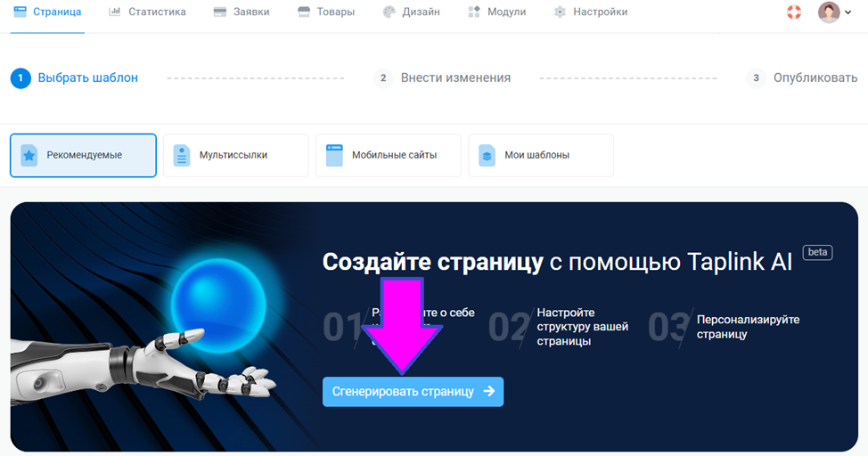Click the text Настройте структуру вашей страницы

point(582,327)
